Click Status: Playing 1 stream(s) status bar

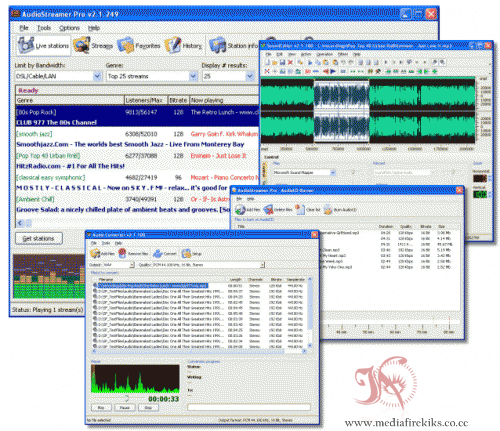48,310
